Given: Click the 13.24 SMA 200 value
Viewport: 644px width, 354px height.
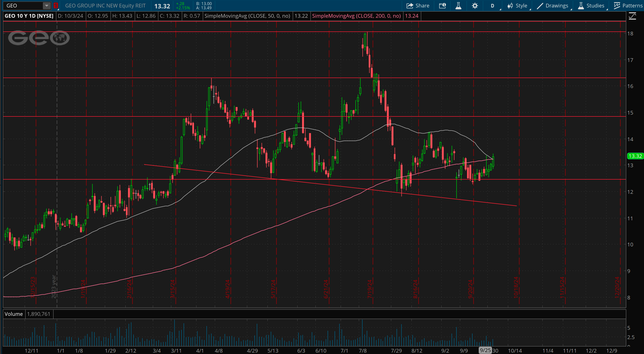Looking at the screenshot, I should click(x=411, y=16).
